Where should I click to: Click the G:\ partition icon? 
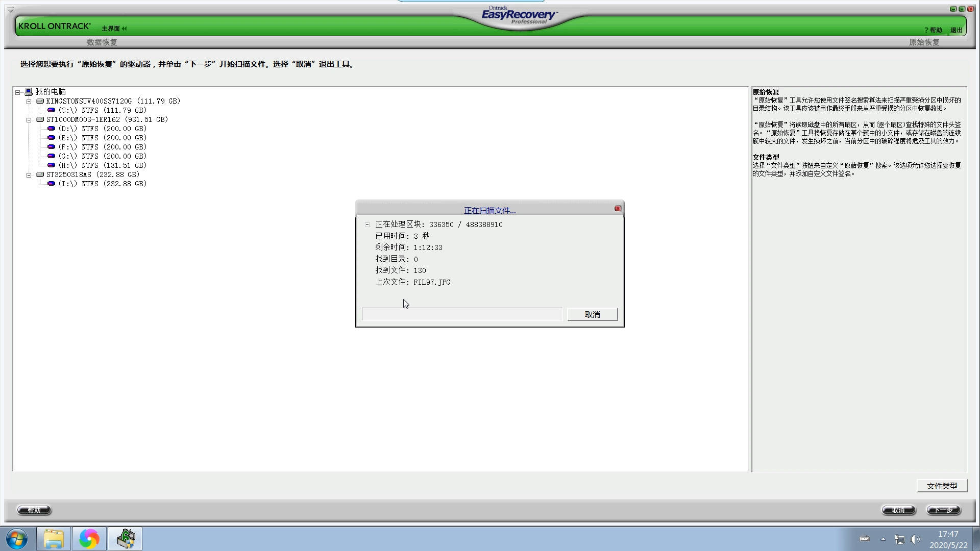[51, 156]
